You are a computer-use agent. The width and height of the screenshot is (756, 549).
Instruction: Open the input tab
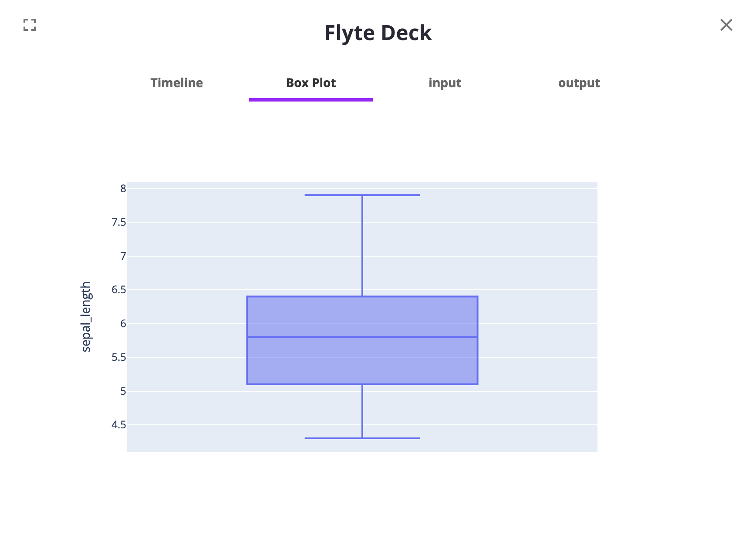445,83
